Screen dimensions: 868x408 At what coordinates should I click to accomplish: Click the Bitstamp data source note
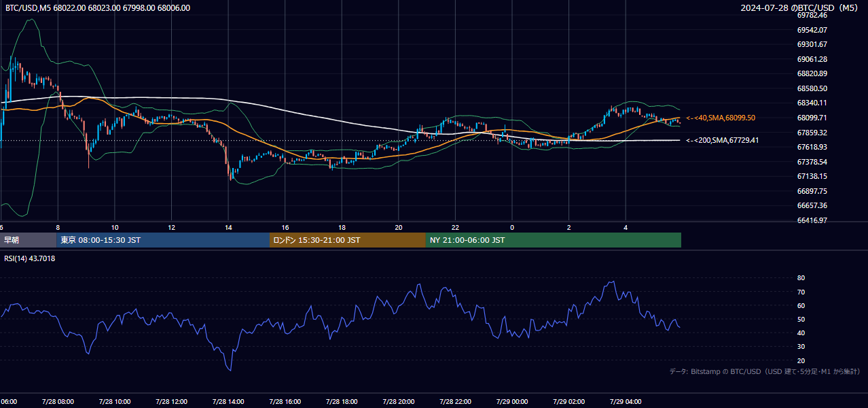point(765,371)
